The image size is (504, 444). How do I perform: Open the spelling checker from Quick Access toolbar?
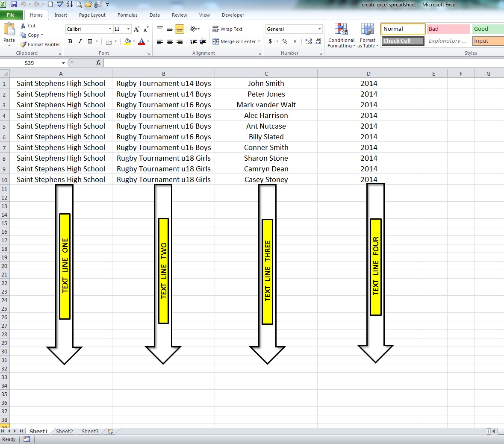pos(61,4)
